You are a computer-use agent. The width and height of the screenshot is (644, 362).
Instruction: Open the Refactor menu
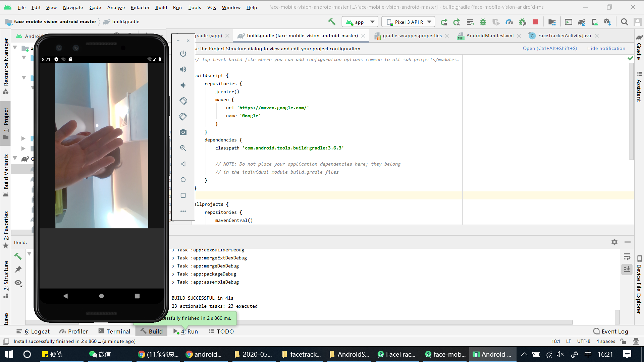point(140,7)
